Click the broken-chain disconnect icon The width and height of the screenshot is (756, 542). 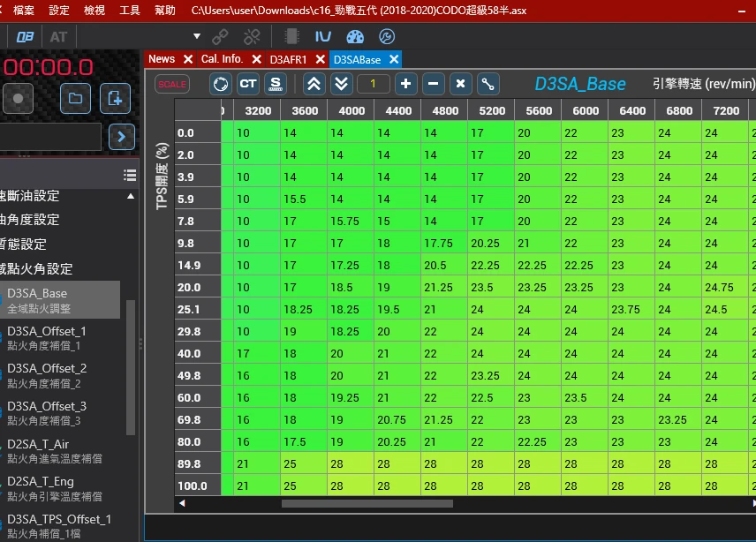(252, 36)
